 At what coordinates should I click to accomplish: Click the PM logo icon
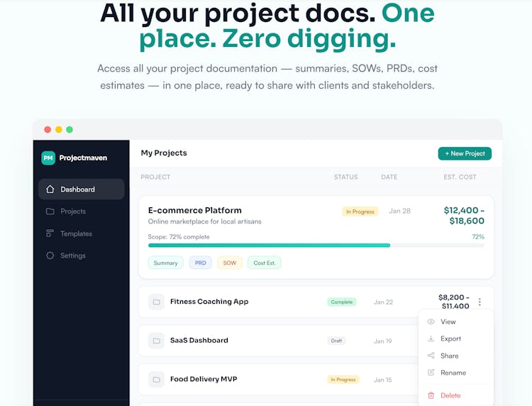click(x=48, y=158)
